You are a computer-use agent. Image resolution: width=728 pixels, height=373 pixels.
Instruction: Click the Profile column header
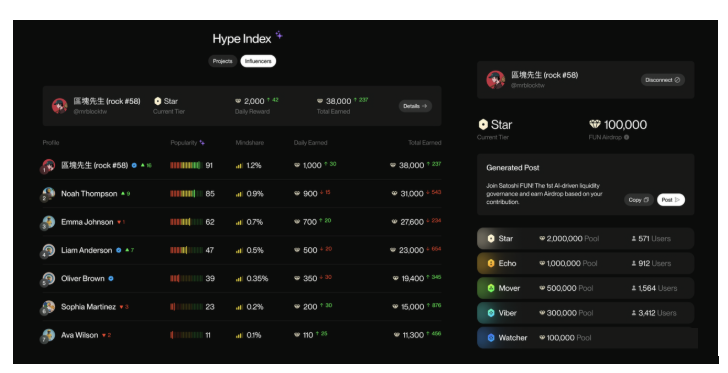coord(51,143)
